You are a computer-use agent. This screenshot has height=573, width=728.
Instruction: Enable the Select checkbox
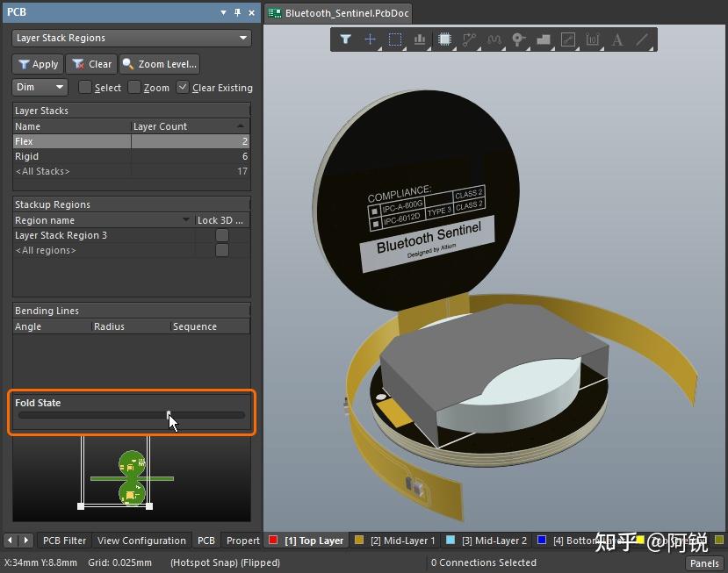[x=85, y=87]
